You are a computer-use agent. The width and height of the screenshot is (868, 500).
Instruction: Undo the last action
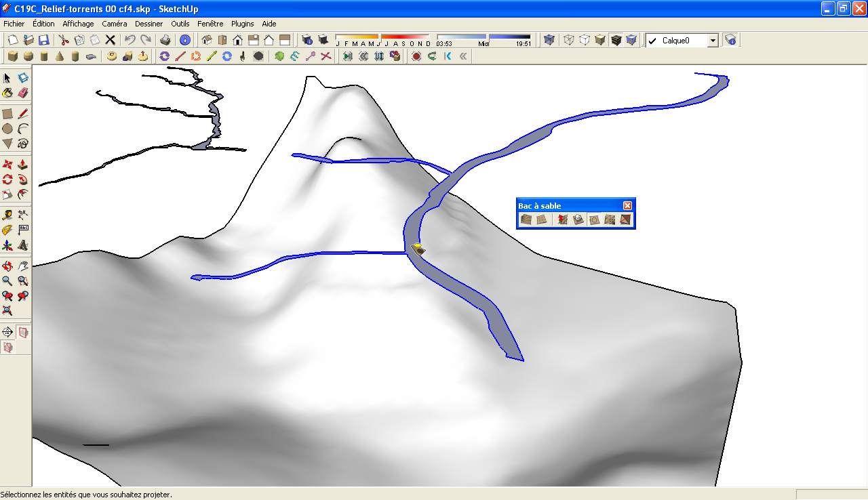tap(130, 40)
